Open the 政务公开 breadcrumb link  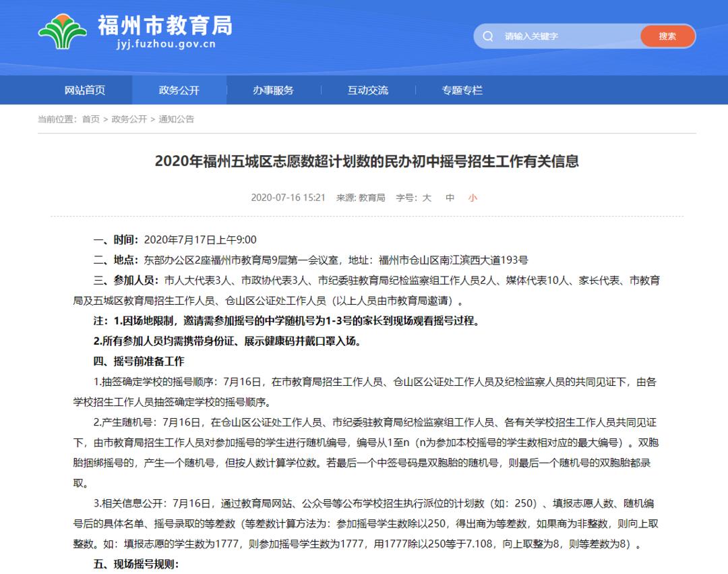(x=131, y=119)
